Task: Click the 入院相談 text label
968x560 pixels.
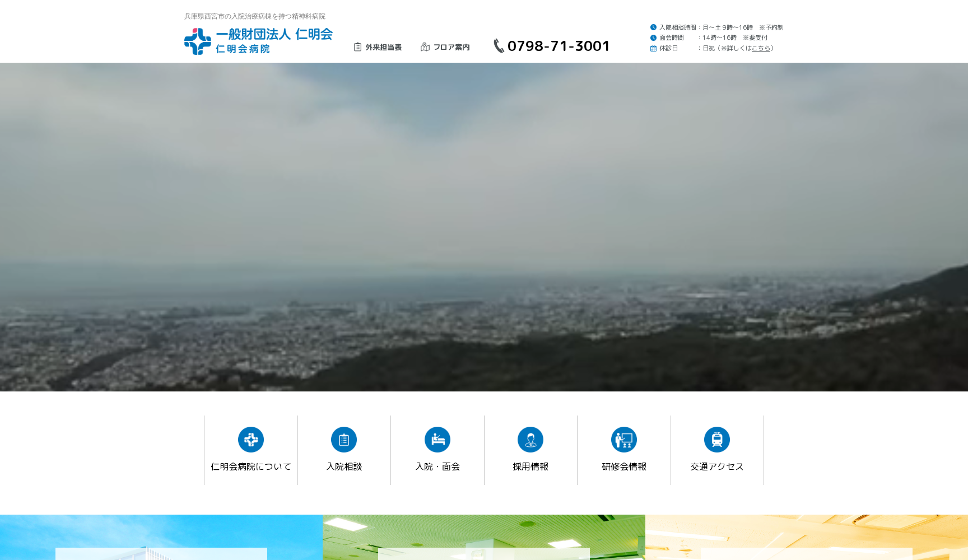Action: pos(344,466)
